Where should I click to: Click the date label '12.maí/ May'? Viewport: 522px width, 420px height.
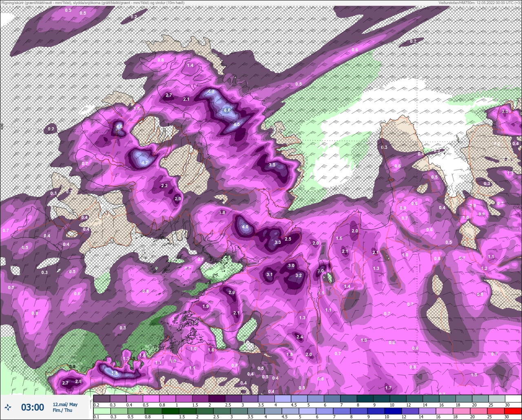click(65, 405)
